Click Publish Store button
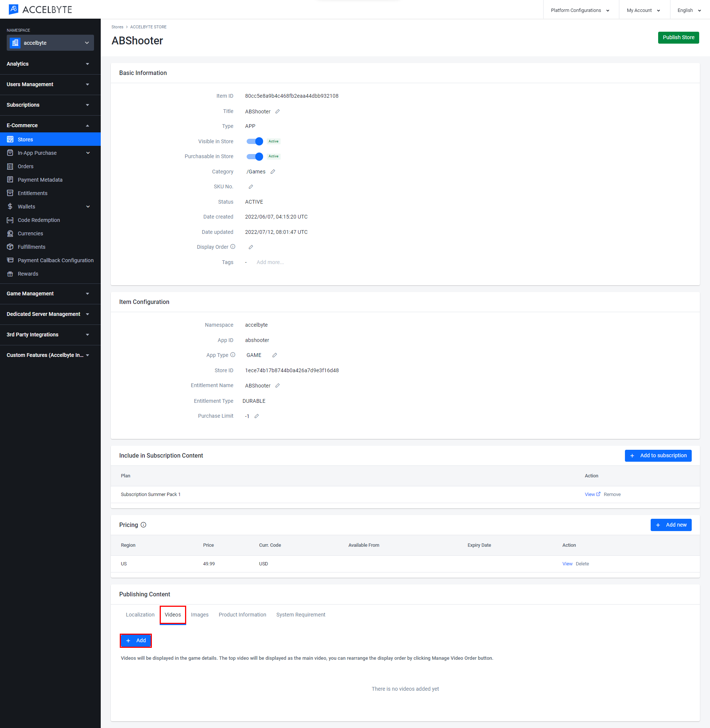This screenshot has width=710, height=728. coord(678,37)
